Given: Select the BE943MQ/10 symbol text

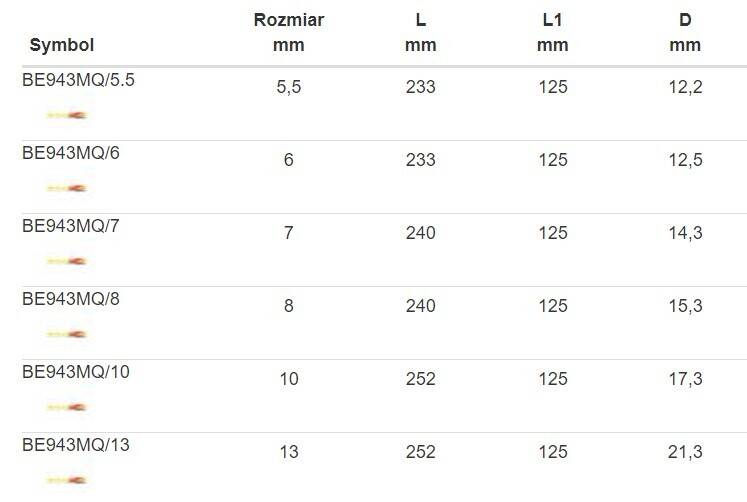Looking at the screenshot, I should tap(76, 372).
